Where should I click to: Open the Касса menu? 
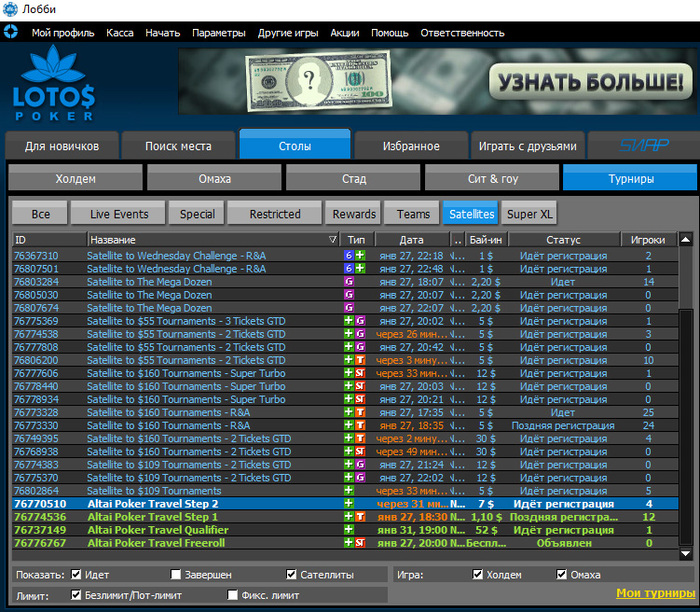[x=120, y=33]
